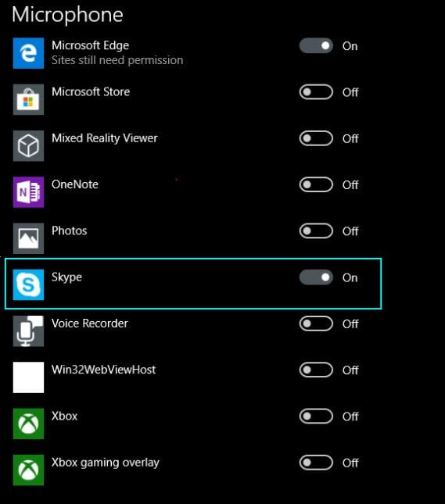Click the 'Off' status beside Voice Recorder

click(x=350, y=323)
